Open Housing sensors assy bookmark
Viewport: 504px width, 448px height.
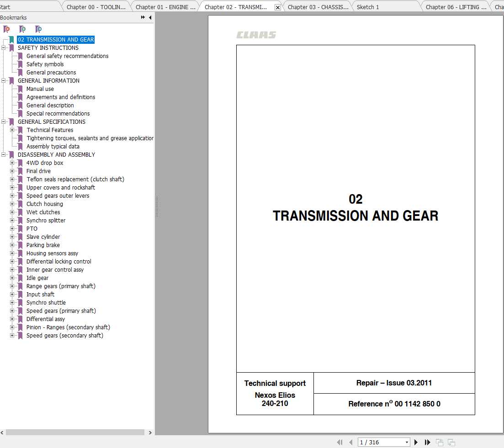52,253
